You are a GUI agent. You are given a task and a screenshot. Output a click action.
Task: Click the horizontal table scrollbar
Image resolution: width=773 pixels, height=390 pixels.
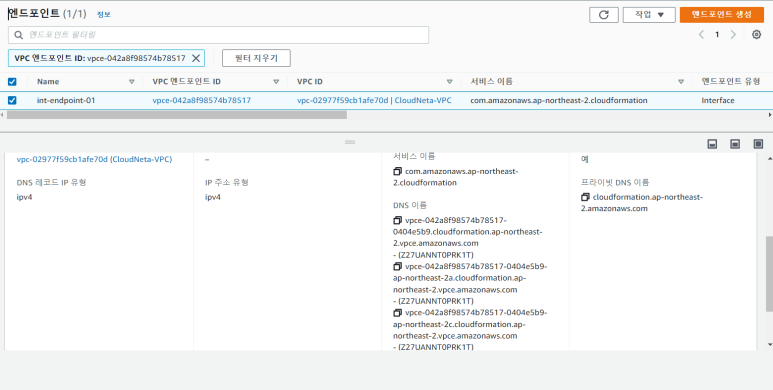pos(176,115)
